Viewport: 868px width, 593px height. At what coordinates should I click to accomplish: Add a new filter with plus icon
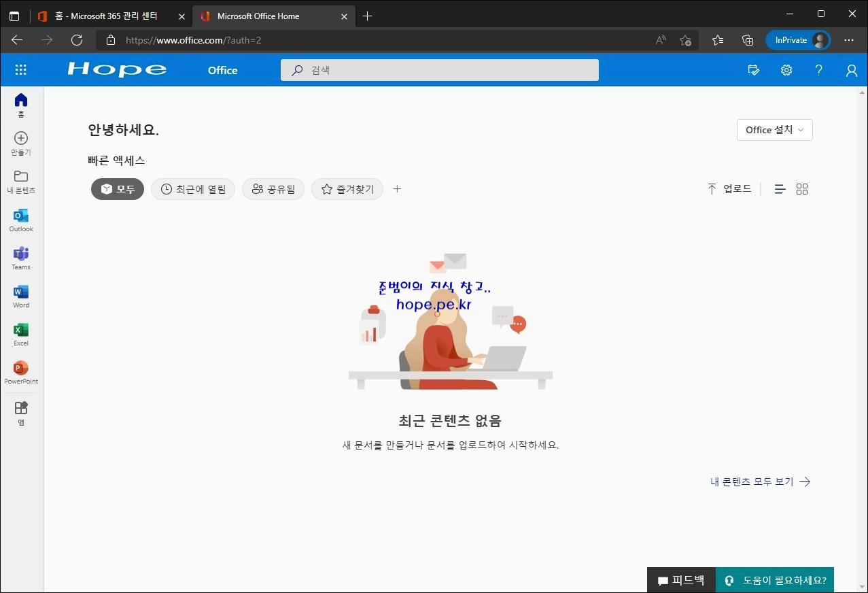tap(398, 189)
